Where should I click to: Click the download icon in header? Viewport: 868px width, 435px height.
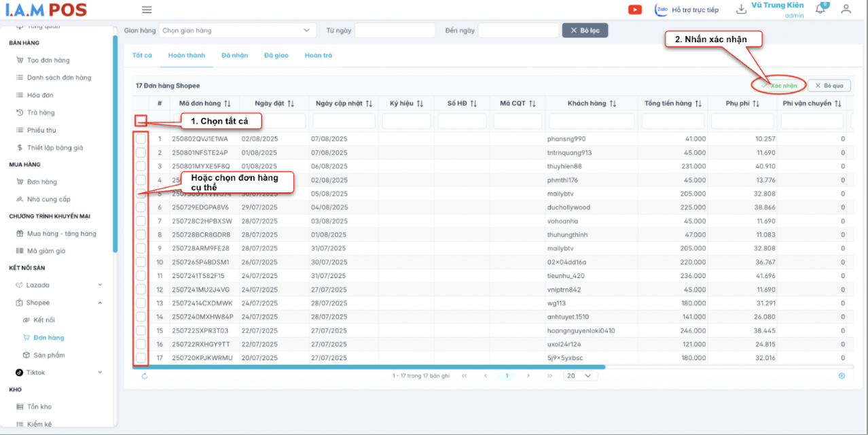point(741,9)
